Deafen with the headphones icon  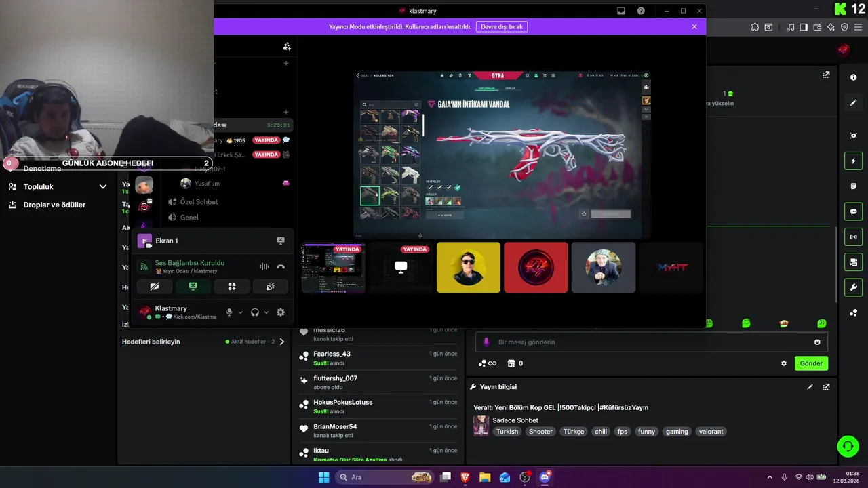[x=255, y=312]
